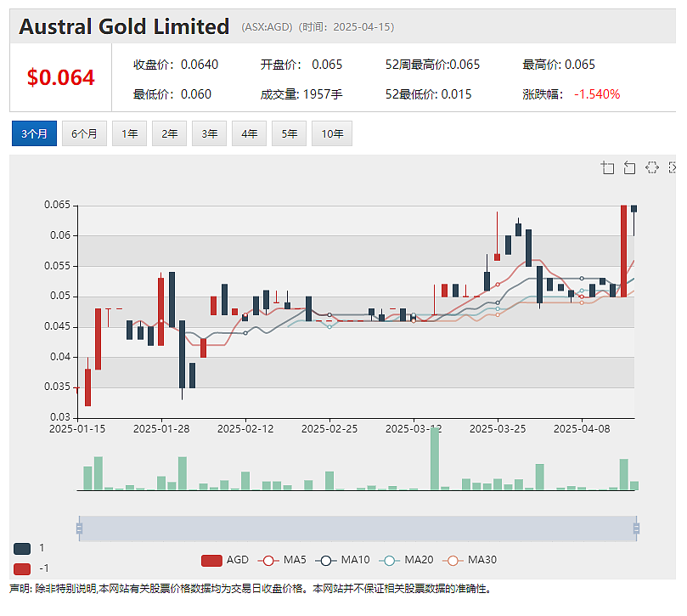Screen dimensions: 687x616
Task: Choose the 2年 chart range
Action: click(169, 133)
